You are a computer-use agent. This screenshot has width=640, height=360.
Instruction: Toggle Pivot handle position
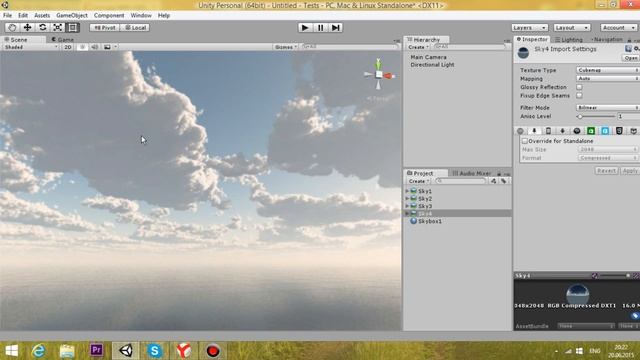pos(104,28)
